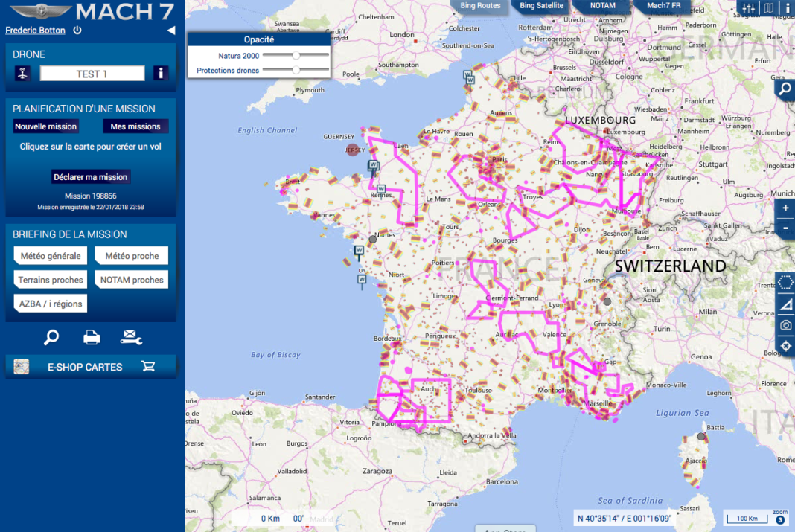Select the polygon drawing tool

[785, 282]
